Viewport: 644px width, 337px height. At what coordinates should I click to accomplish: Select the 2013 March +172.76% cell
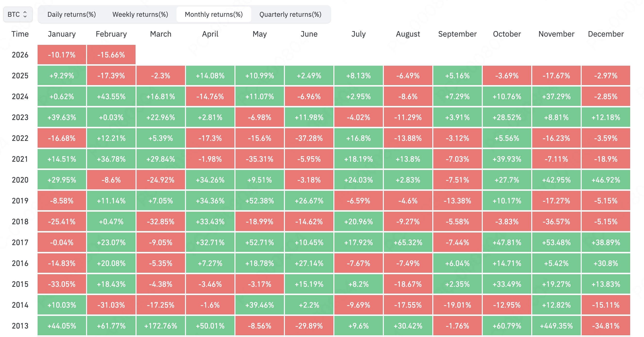pyautogui.click(x=161, y=326)
